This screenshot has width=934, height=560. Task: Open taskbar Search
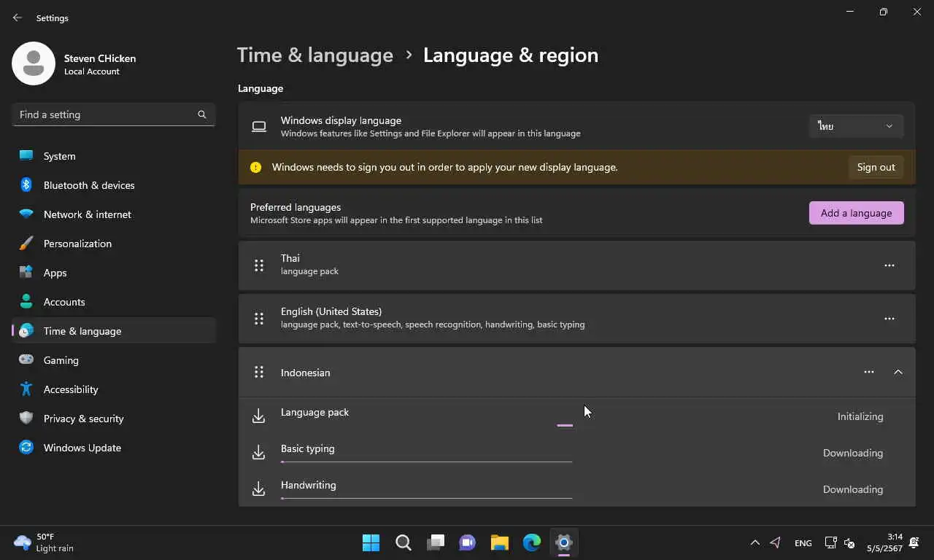point(403,542)
